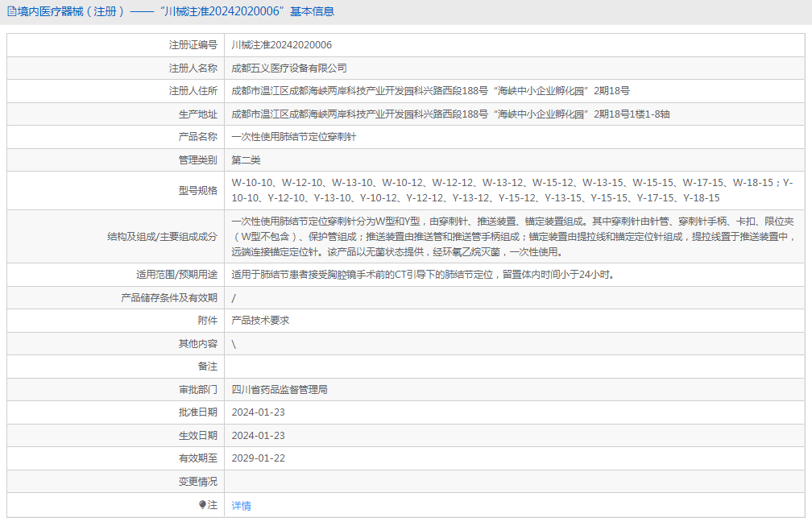
Task: Click the label 附件
Action: point(208,321)
